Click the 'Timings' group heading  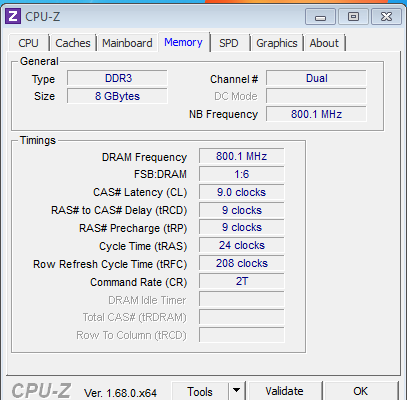tap(38, 140)
